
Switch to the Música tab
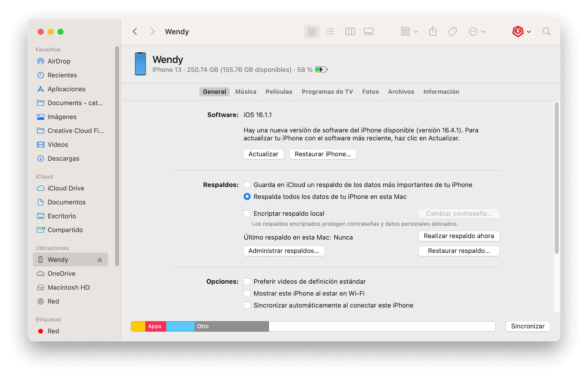246,92
